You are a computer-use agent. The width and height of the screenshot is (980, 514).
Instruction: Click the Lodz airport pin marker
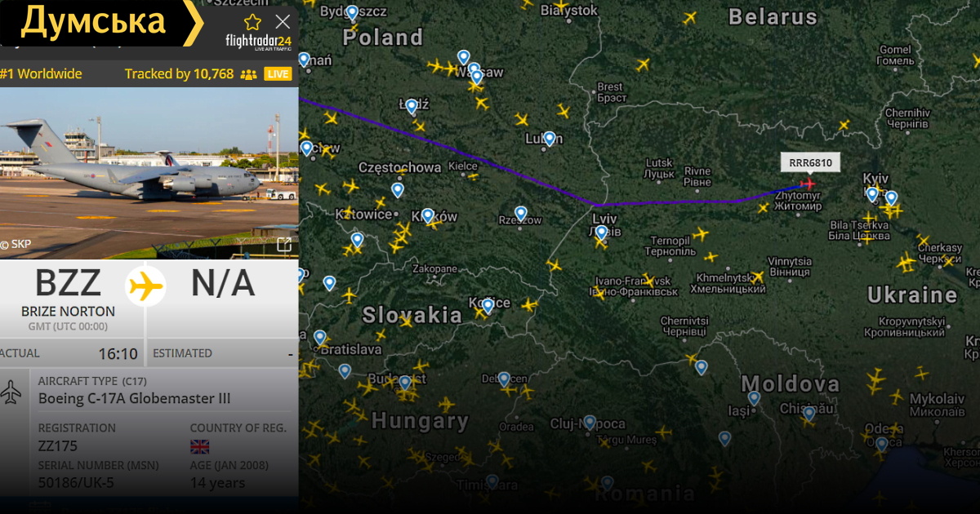412,107
